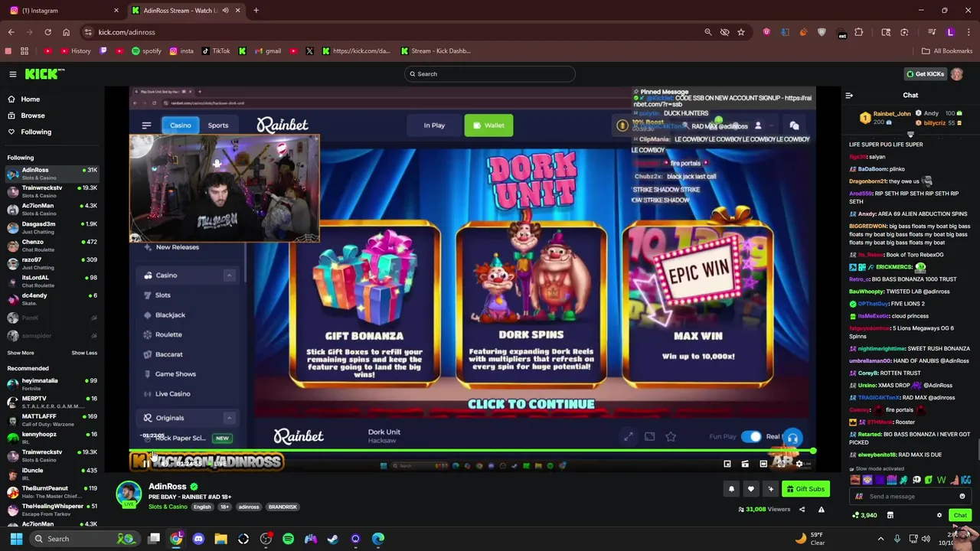Seek on the stream progress bar
This screenshot has width=980, height=551.
tap(471, 452)
